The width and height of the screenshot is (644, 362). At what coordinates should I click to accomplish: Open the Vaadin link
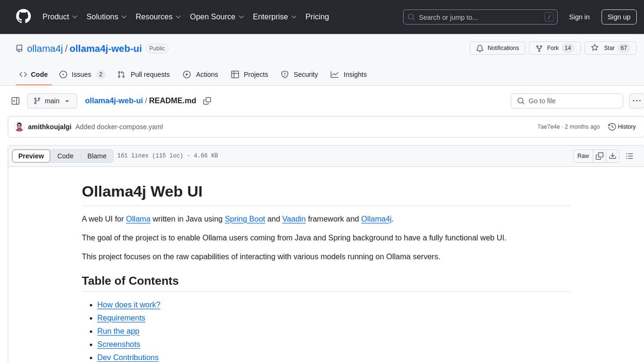tap(294, 219)
